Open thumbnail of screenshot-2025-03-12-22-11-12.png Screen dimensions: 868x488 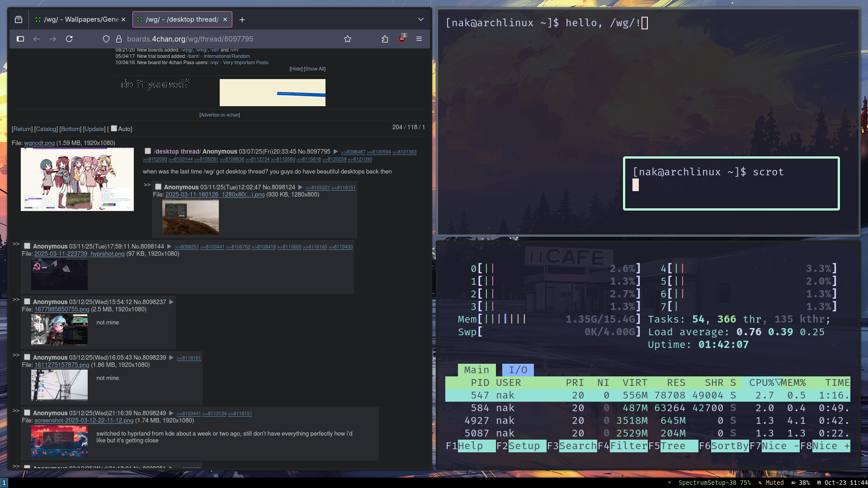point(59,441)
